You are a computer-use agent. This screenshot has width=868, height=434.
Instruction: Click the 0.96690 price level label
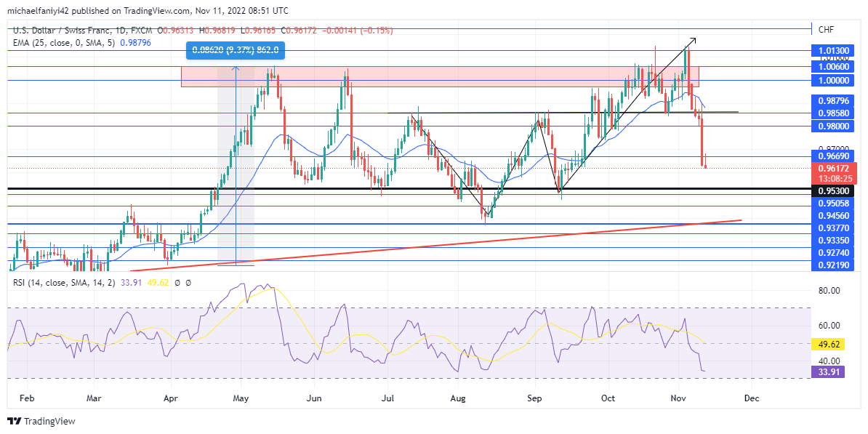(833, 156)
